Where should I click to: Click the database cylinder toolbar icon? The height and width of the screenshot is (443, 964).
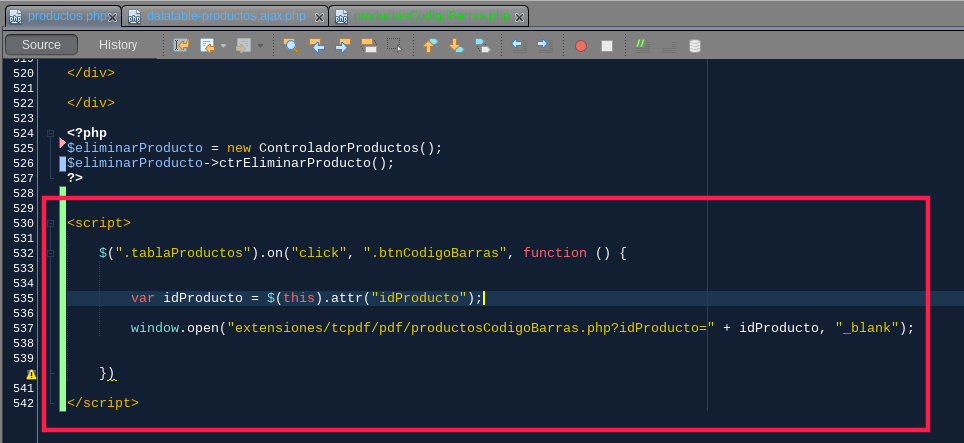click(695, 45)
